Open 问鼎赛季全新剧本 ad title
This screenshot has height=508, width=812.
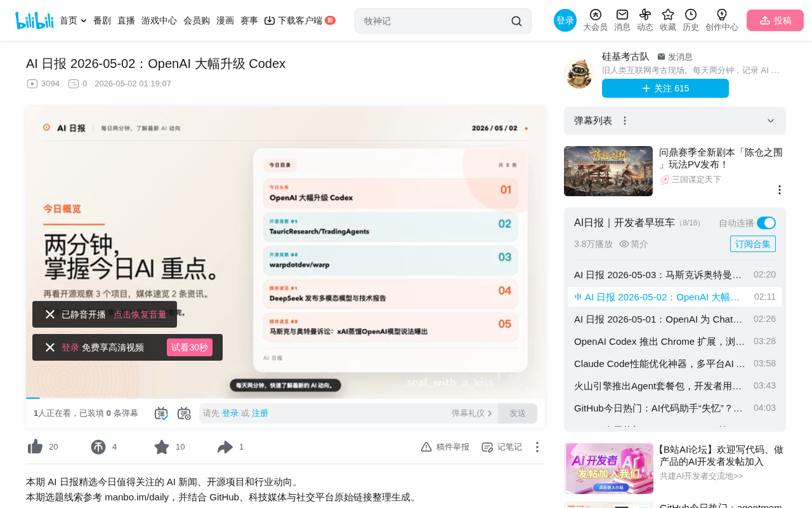pos(721,158)
